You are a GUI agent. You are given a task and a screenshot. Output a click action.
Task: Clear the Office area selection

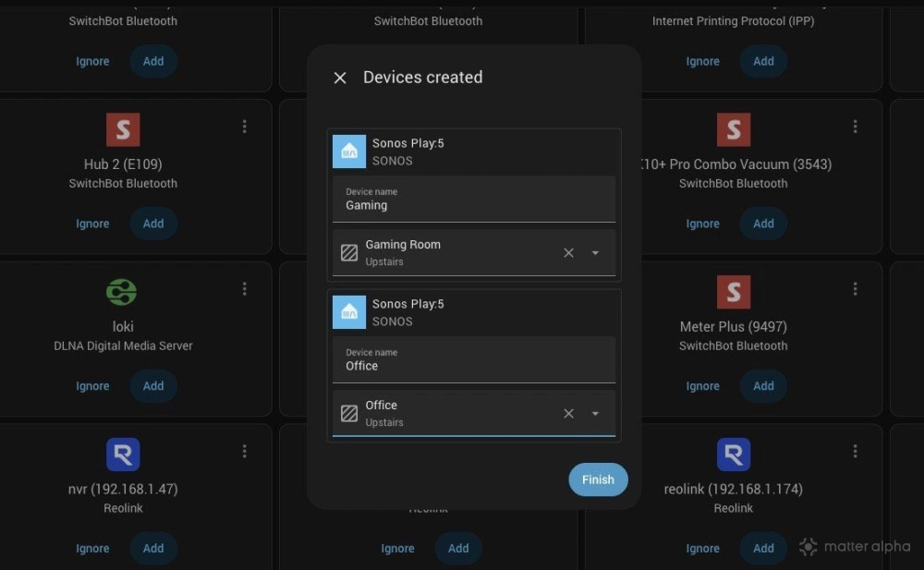tap(568, 413)
